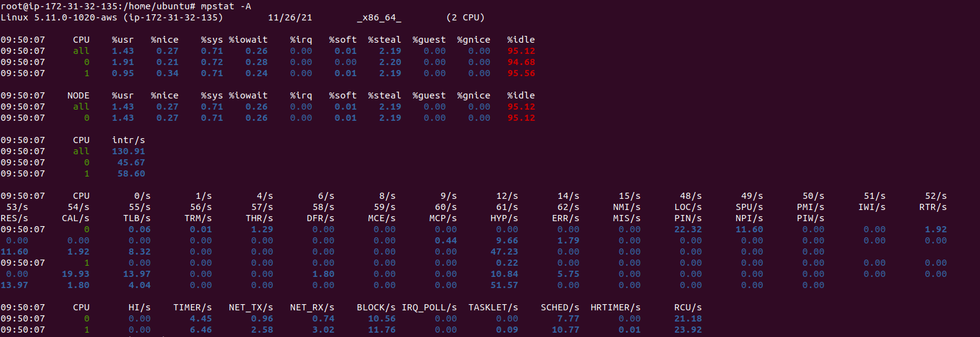The height and width of the screenshot is (337, 980).
Task: Click the 'mpstat -A' command text
Action: pyautogui.click(x=226, y=6)
